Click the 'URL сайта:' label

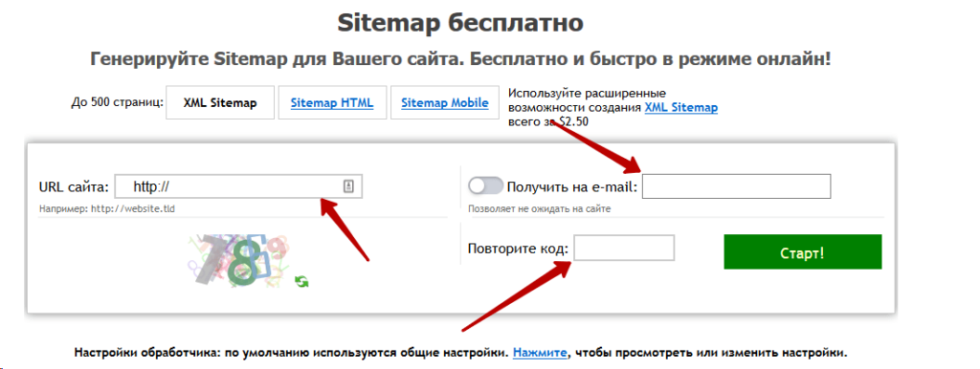point(74,186)
